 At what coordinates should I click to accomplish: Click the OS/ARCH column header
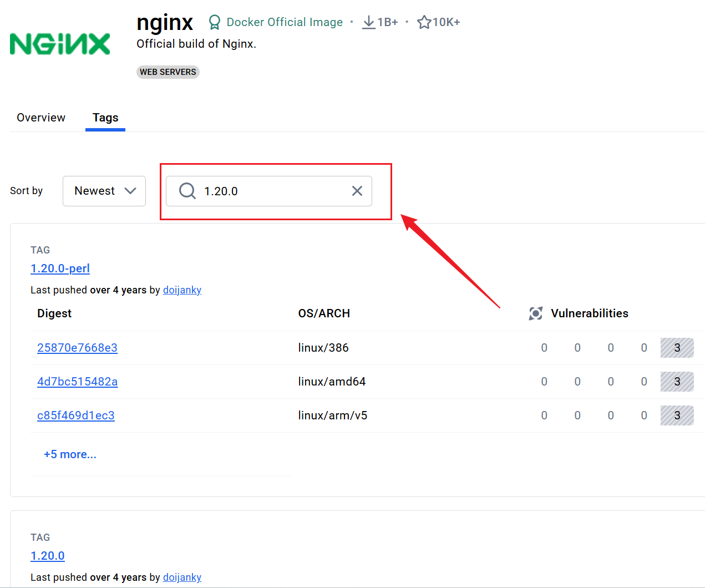coord(324,313)
